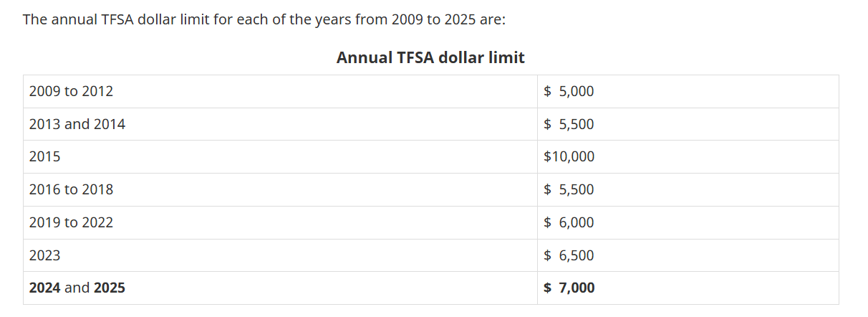Viewport: 868px width, 317px height.
Task: Click year 2009 in the intro sentence
Action: [x=408, y=19]
